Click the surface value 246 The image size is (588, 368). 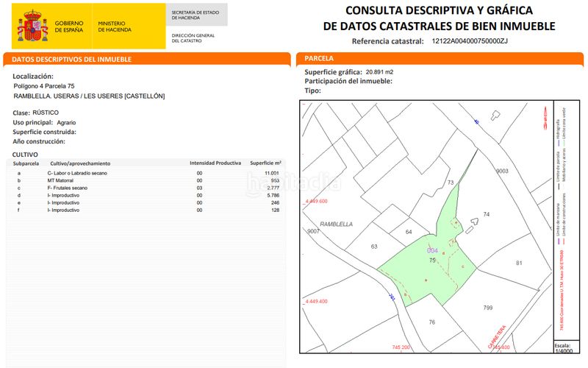pos(275,203)
